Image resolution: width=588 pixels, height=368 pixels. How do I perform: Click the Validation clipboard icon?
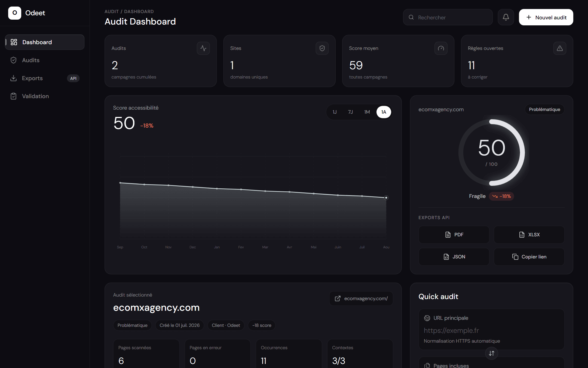pyautogui.click(x=13, y=96)
